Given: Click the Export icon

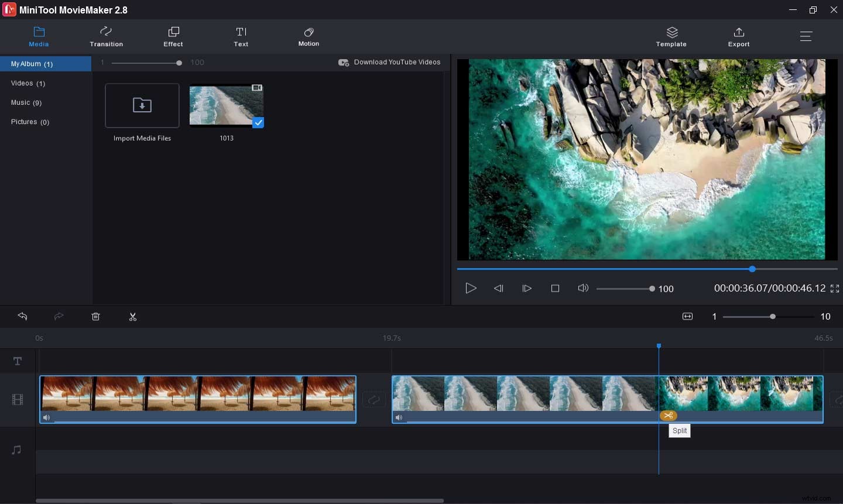Looking at the screenshot, I should (739, 36).
